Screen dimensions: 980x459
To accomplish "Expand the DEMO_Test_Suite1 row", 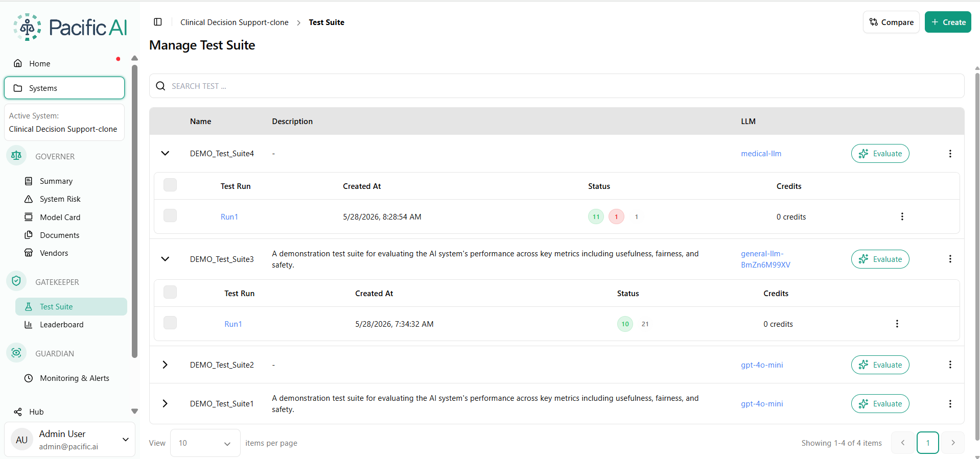I will pos(165,403).
